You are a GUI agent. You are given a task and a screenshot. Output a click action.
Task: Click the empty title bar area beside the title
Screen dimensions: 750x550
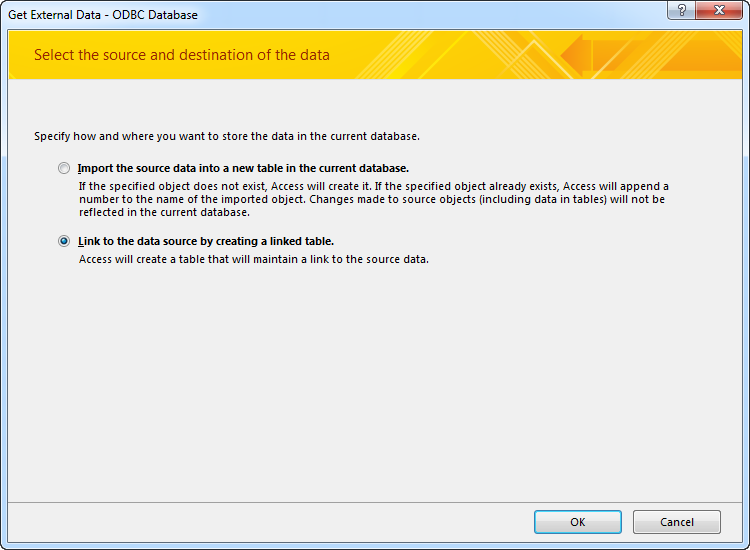(x=430, y=14)
